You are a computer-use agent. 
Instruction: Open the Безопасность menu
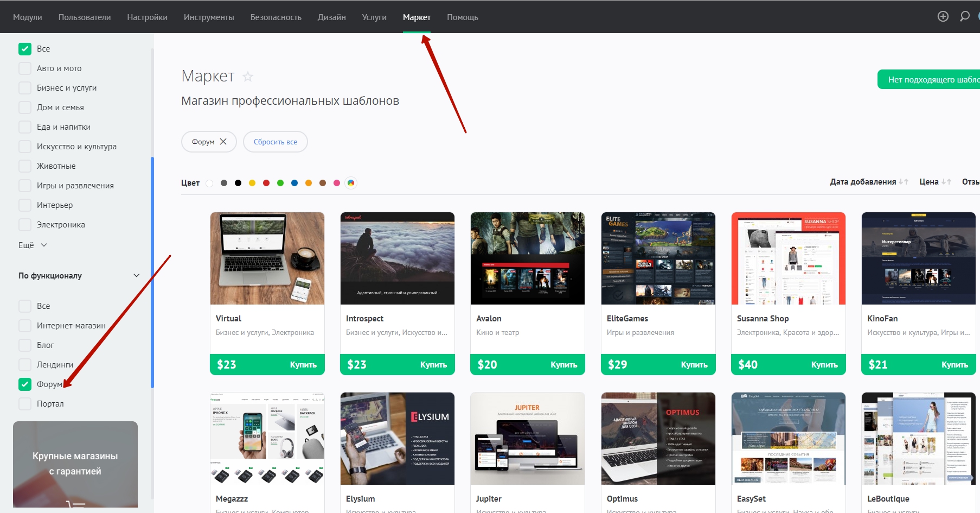tap(276, 17)
